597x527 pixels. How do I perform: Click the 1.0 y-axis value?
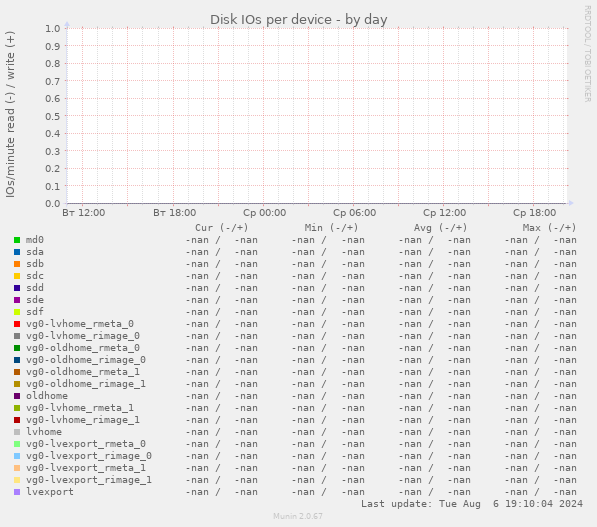coord(53,29)
